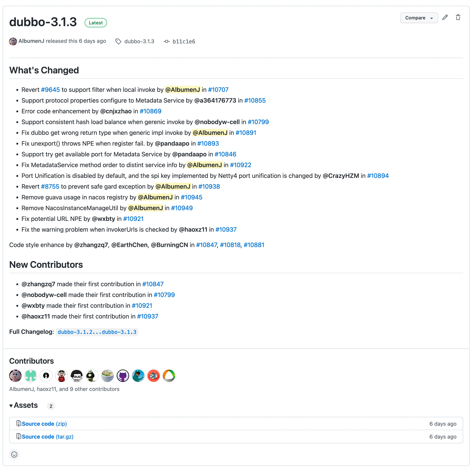
Task: Click the commit icon next to b11c1e6
Action: pos(167,41)
